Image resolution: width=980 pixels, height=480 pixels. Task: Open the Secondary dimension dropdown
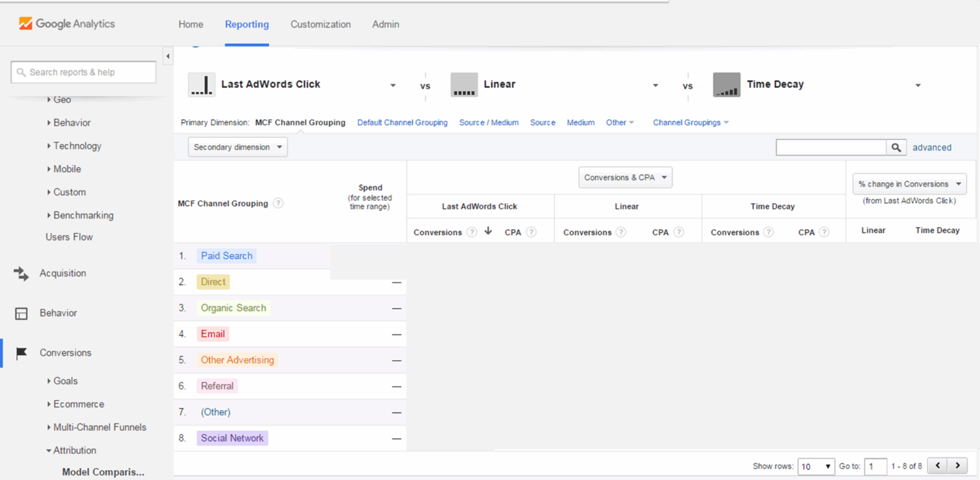tap(238, 147)
